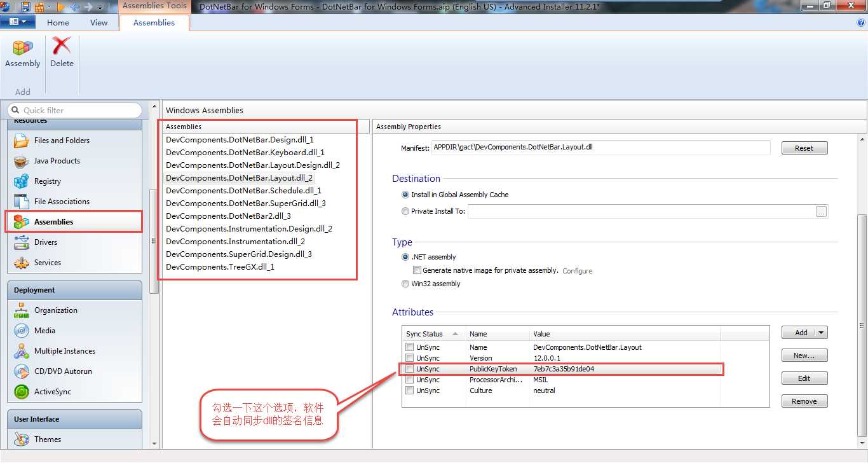Open the Registry page
The image size is (868, 463).
pos(74,181)
